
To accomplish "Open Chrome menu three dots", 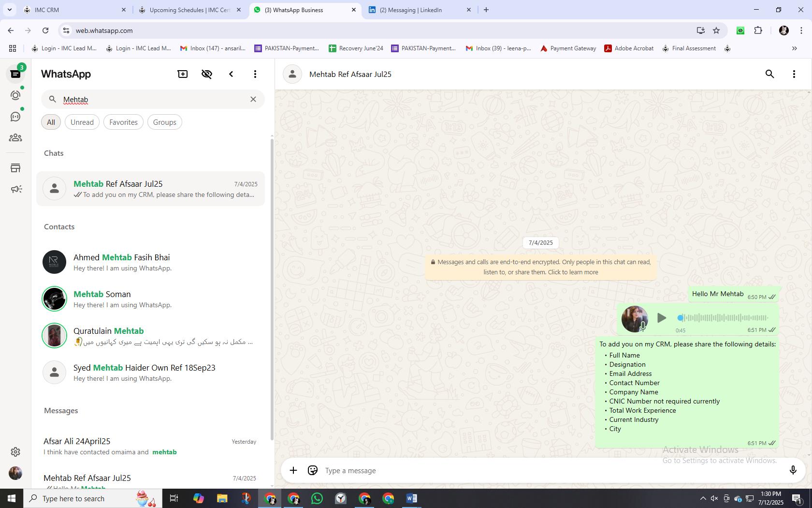I will 801,30.
